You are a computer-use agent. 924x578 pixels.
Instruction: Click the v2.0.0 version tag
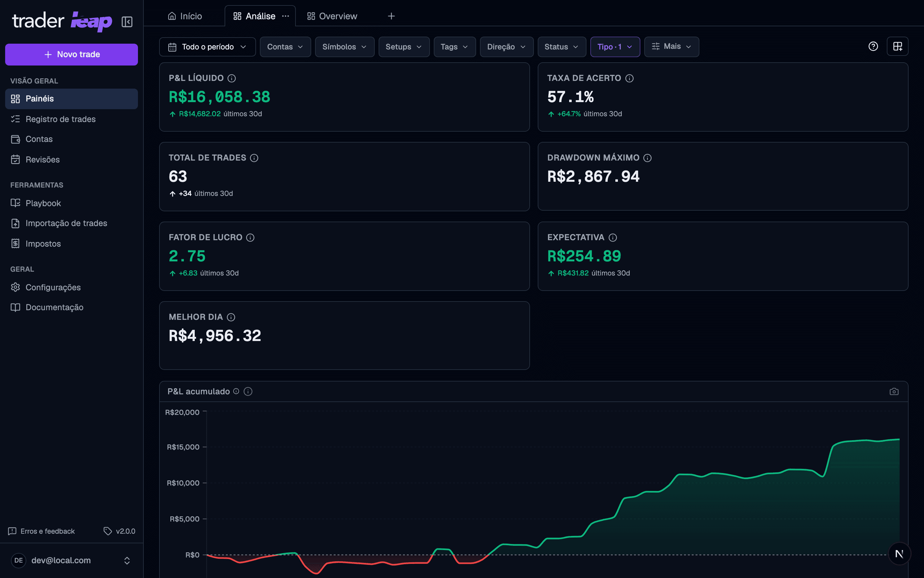click(119, 531)
